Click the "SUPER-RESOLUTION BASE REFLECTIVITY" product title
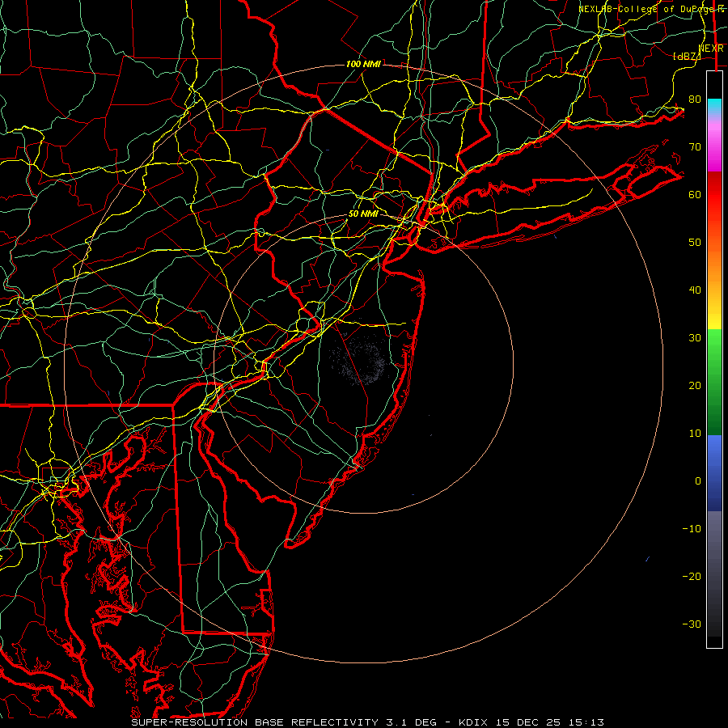 [255, 722]
